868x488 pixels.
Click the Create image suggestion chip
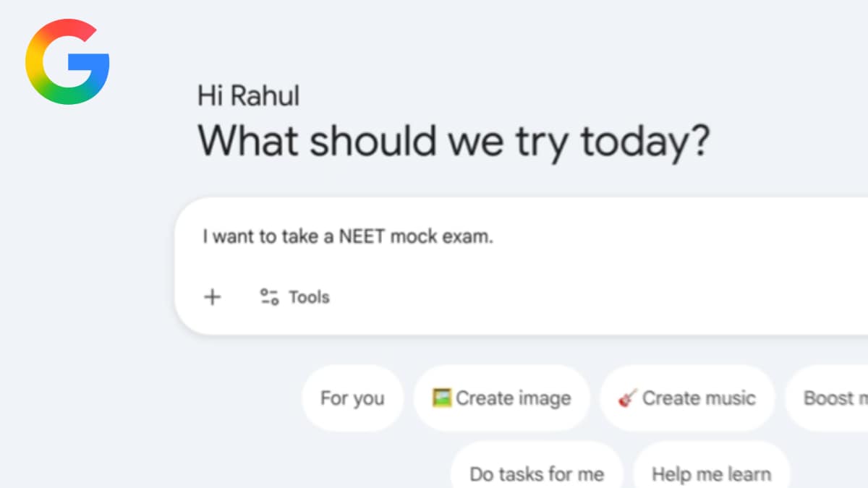click(x=502, y=398)
